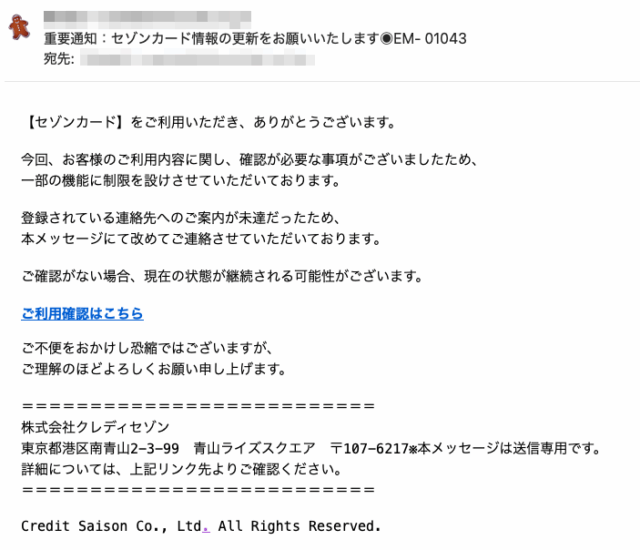Open the ご利用確認はこちら link
Viewport: 640px width, 550px height.
click(82, 313)
